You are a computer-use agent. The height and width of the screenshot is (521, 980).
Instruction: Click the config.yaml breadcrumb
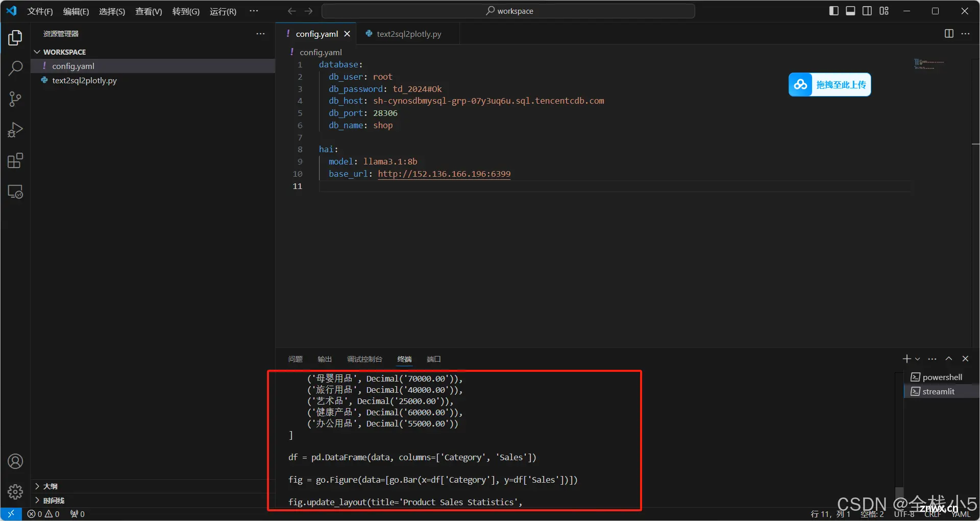pos(321,52)
